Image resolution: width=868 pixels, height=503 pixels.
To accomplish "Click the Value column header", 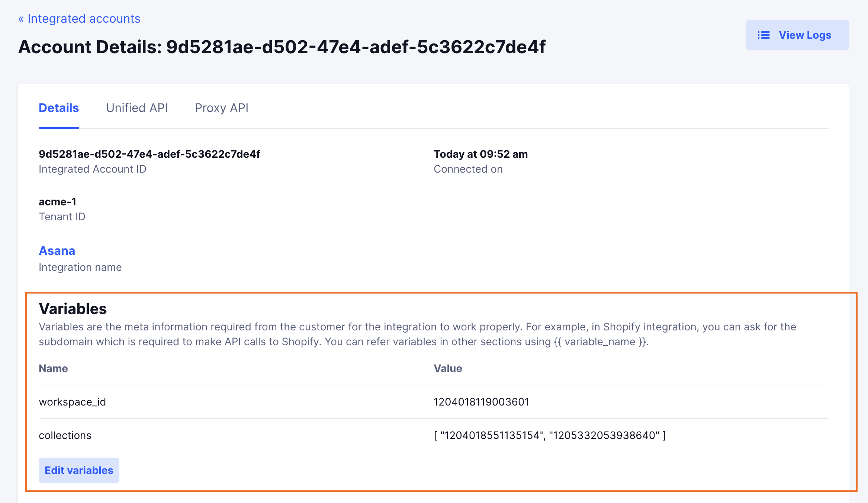I will pos(448,368).
